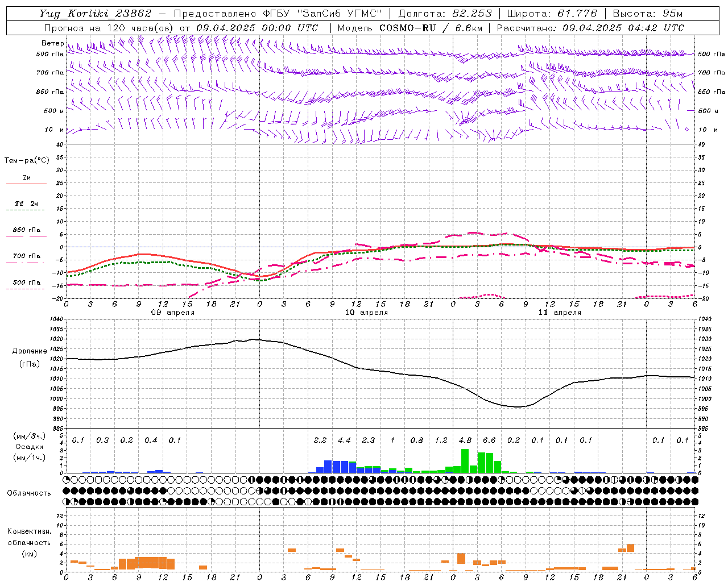The image size is (728, 582).
Task: Click the '(мм/3ч.)' units label
Action: tap(29, 436)
